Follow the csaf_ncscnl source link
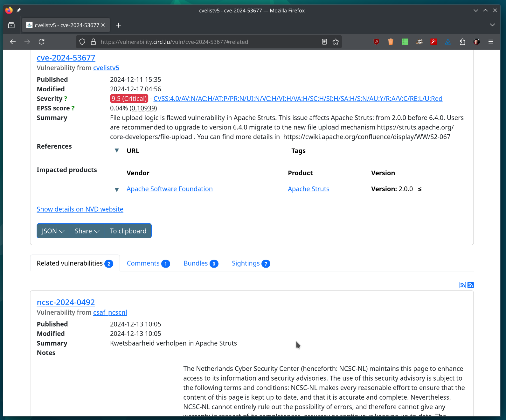 (110, 312)
